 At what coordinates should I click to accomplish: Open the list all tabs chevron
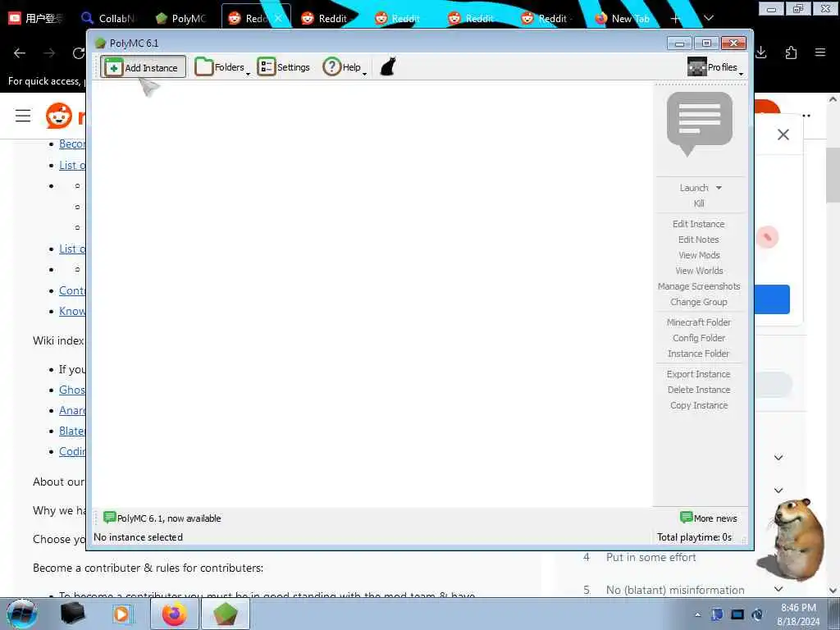[x=708, y=18]
